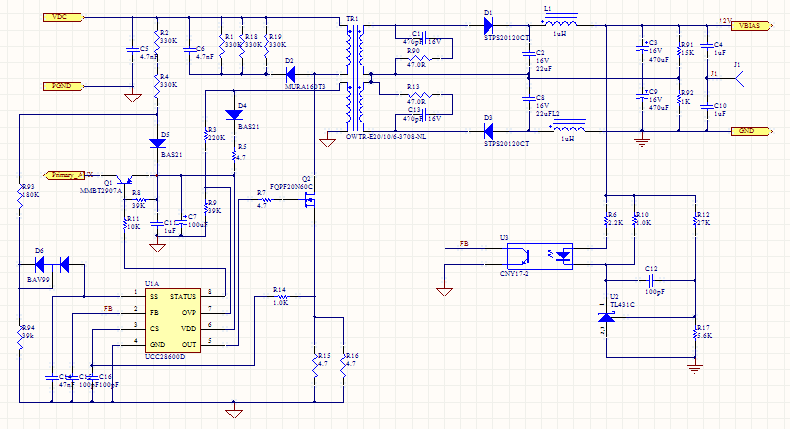
Task: Select the J1 connector symbol
Action: click(738, 79)
